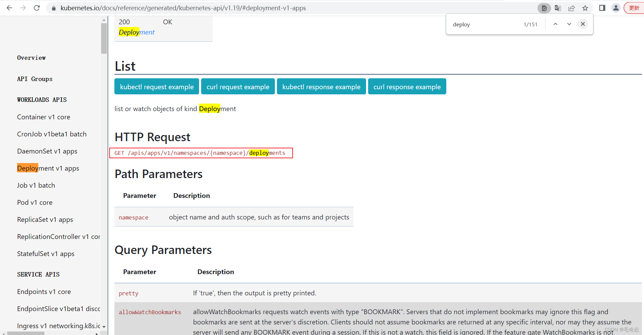Viewport: 644px width, 335px height.
Task: Open SERVICE APIS section in sidebar
Action: pyautogui.click(x=38, y=274)
